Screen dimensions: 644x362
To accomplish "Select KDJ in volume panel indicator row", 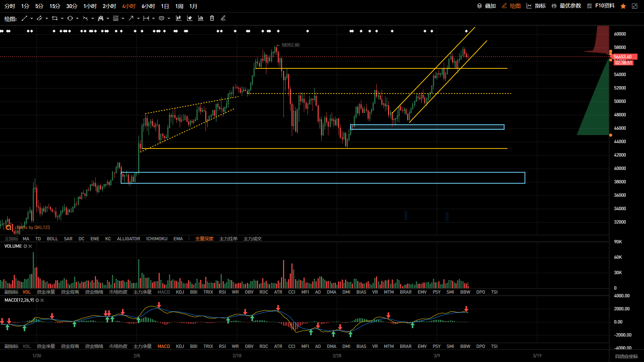I will [180, 292].
